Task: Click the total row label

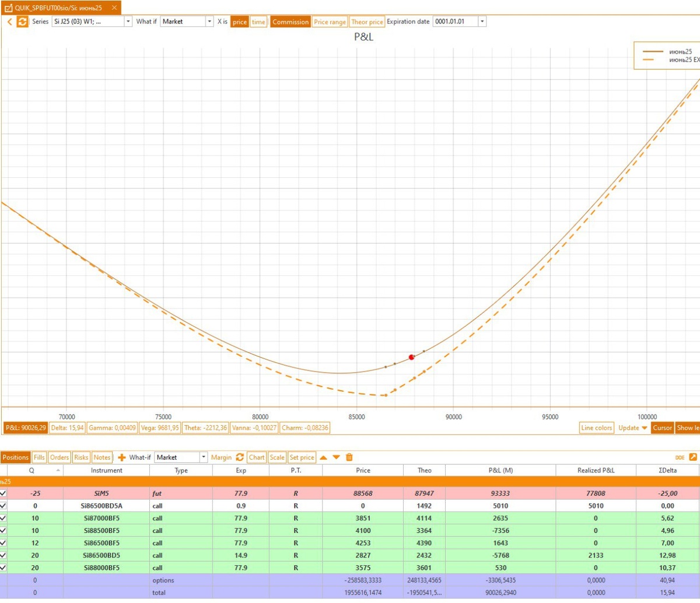Action: [x=159, y=593]
